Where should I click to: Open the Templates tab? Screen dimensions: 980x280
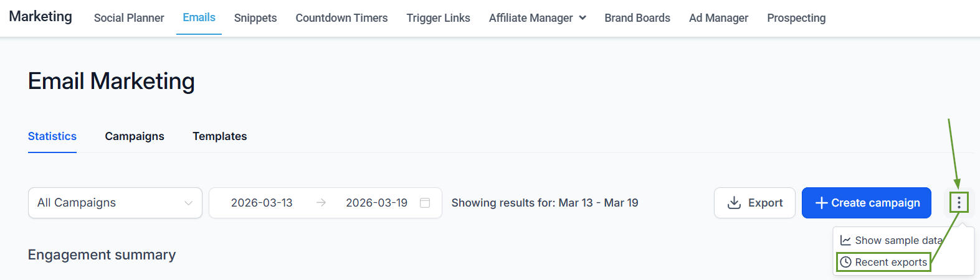219,136
